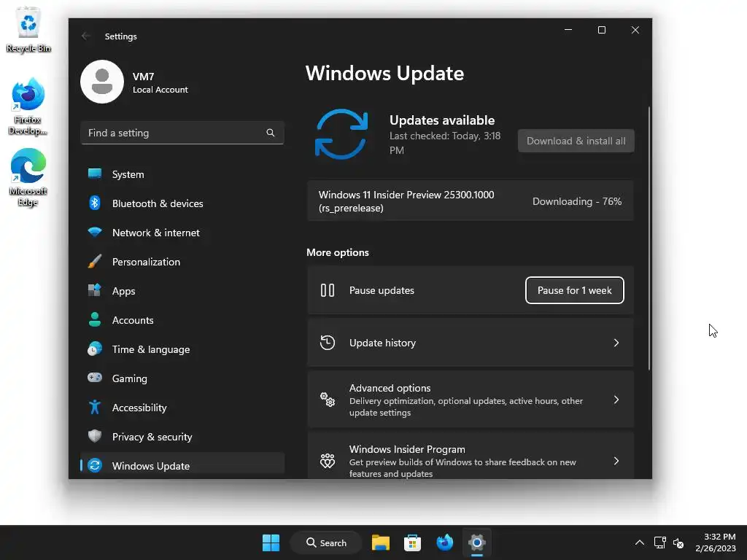The image size is (747, 560).
Task: Click the Windows Update sidebar icon
Action: [95, 465]
